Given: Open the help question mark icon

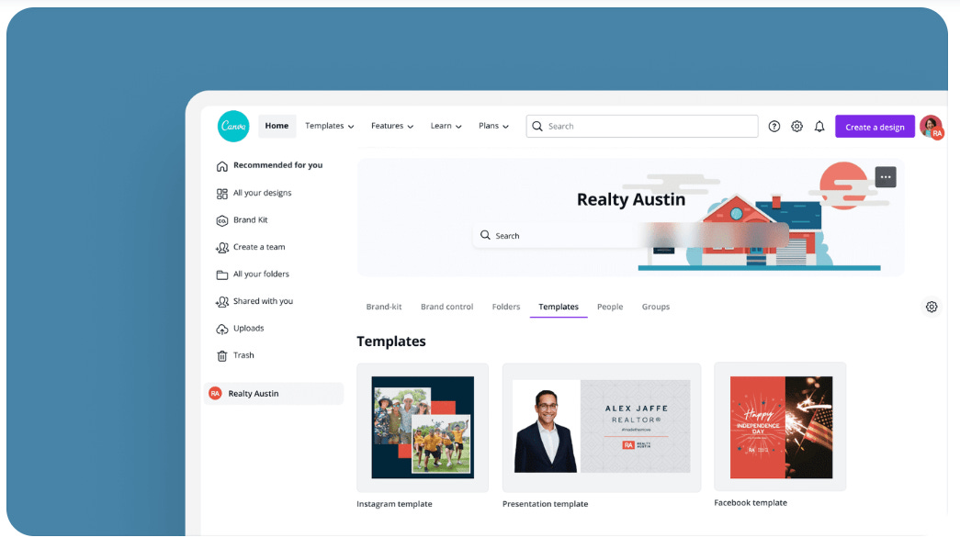Looking at the screenshot, I should coord(774,126).
